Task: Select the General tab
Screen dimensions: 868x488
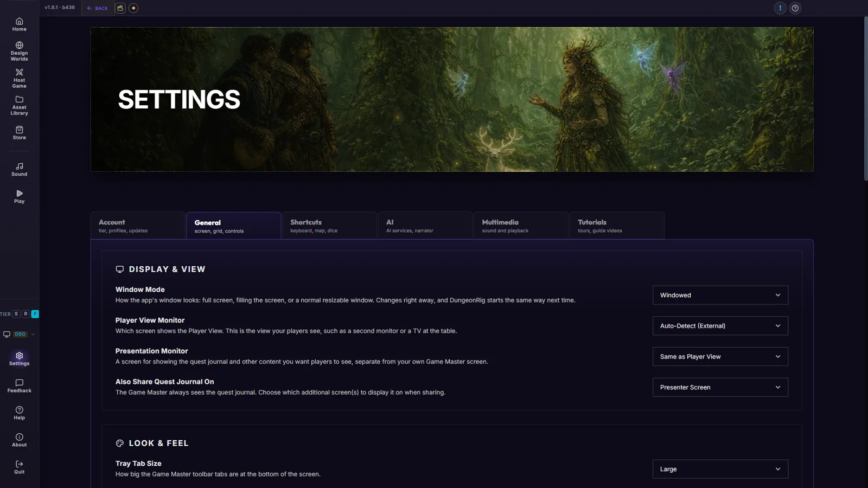Action: (x=233, y=226)
